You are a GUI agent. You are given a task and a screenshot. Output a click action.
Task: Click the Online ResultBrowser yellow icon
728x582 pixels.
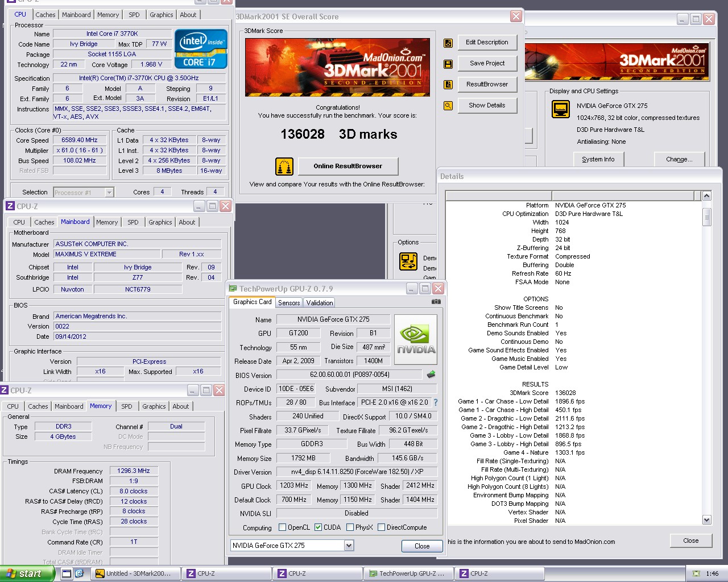coord(284,167)
